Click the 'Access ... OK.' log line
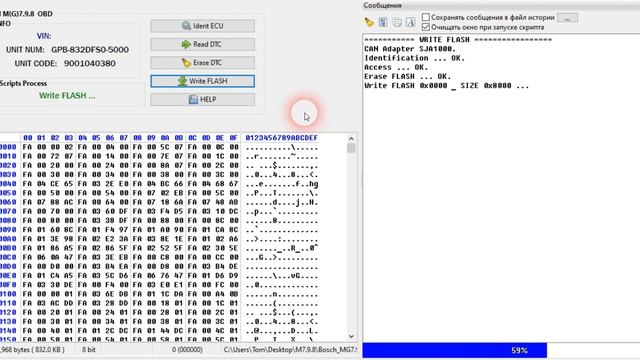Image resolution: width=640 pixels, height=360 pixels. tap(396, 67)
